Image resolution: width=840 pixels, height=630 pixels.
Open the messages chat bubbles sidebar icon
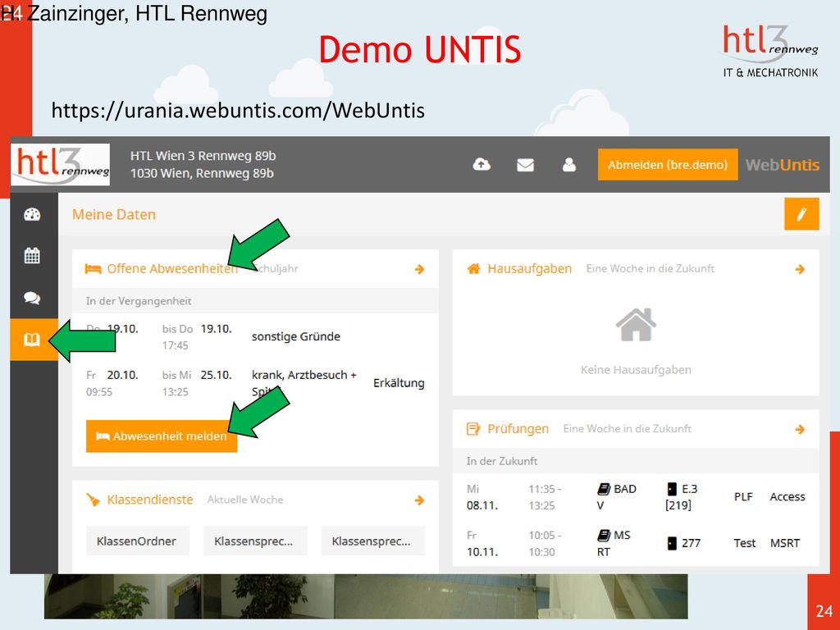coord(32,298)
